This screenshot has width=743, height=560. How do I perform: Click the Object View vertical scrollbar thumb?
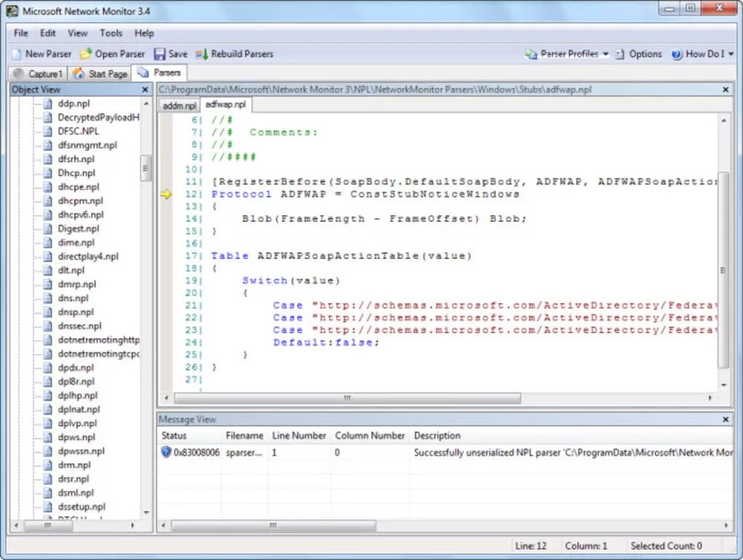click(146, 168)
